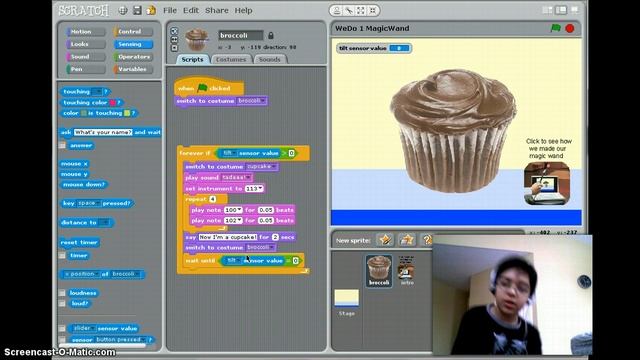
Task: Open the Share menu
Action: click(217, 11)
